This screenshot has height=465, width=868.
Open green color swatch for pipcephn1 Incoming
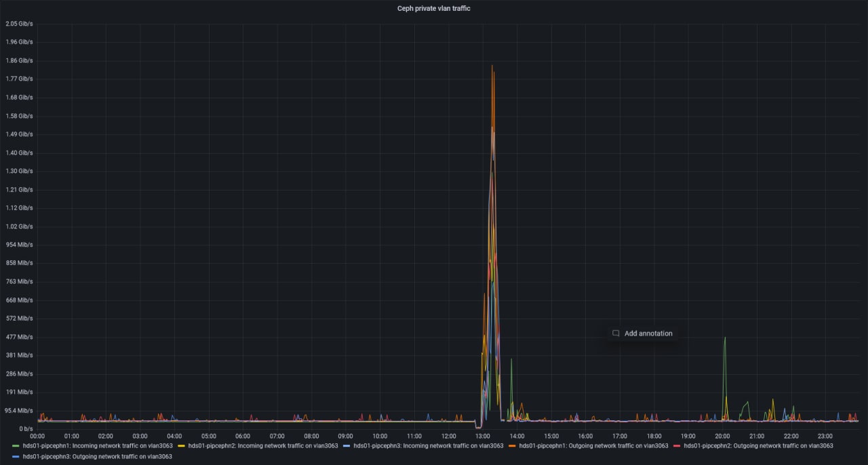point(16,446)
